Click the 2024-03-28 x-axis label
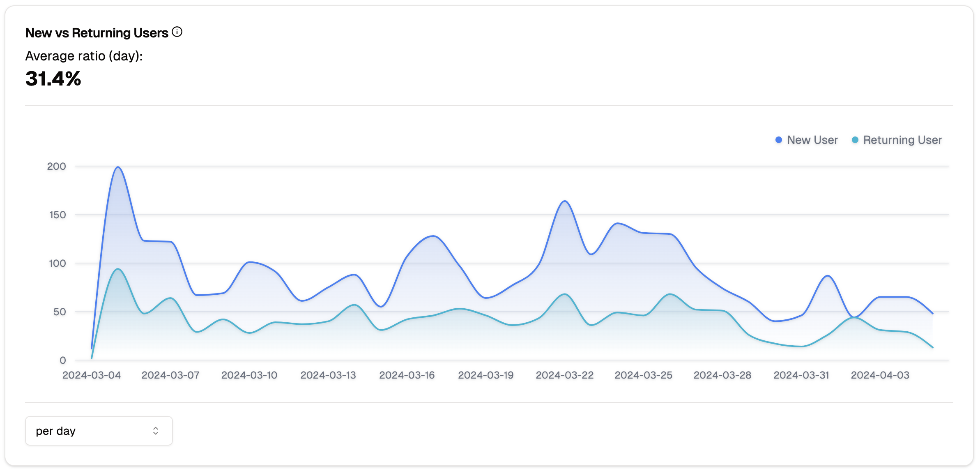 (x=722, y=375)
